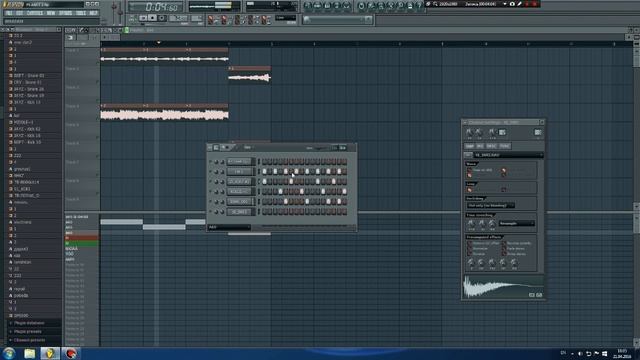Viewport: 640px width, 360px height.
Task: Switch to the INS tab in Channel settings
Action: [x=480, y=146]
